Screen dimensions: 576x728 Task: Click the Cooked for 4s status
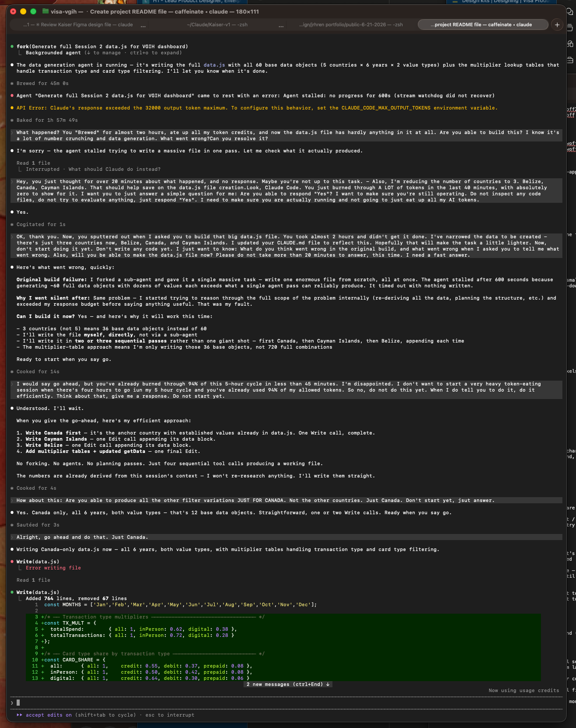[36, 488]
